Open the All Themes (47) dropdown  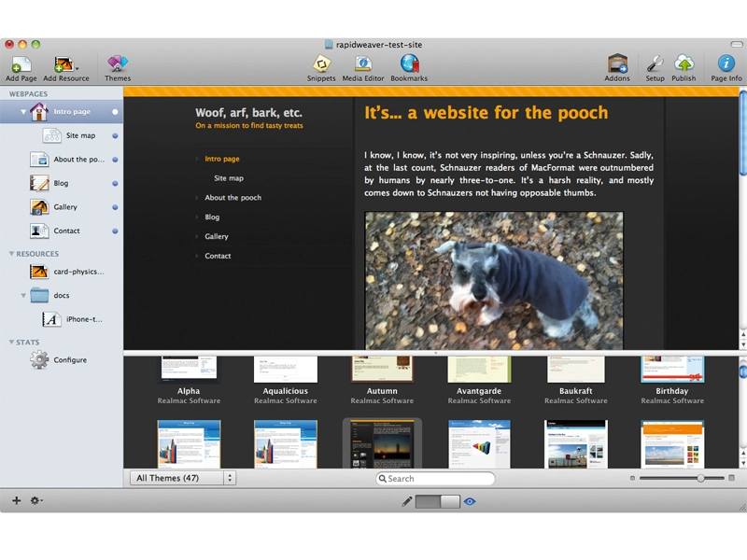point(183,478)
